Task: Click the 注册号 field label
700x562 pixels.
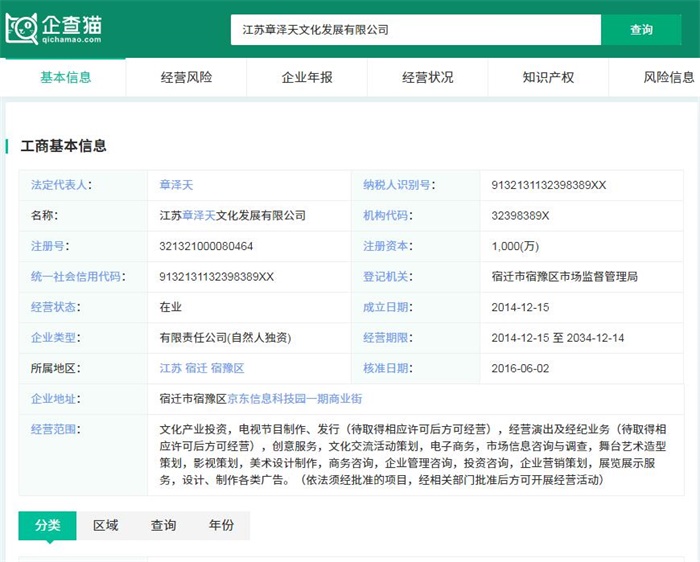Action: 50,246
